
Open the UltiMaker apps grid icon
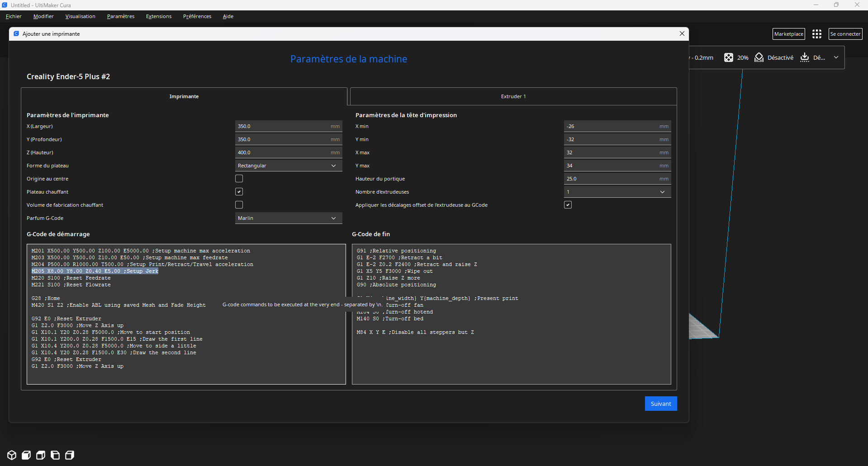[x=816, y=34]
